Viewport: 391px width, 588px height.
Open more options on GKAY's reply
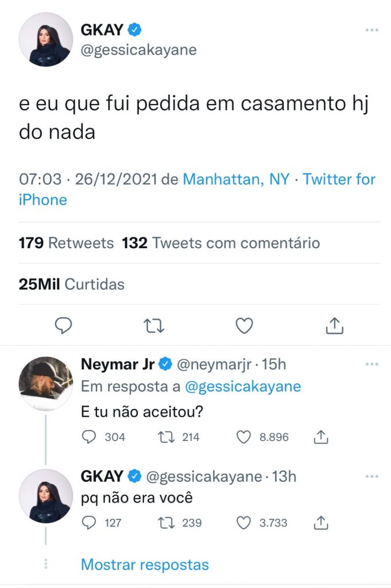tap(372, 476)
